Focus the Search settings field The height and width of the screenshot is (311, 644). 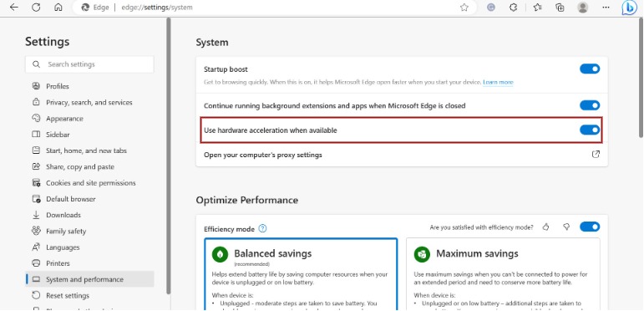[89, 64]
